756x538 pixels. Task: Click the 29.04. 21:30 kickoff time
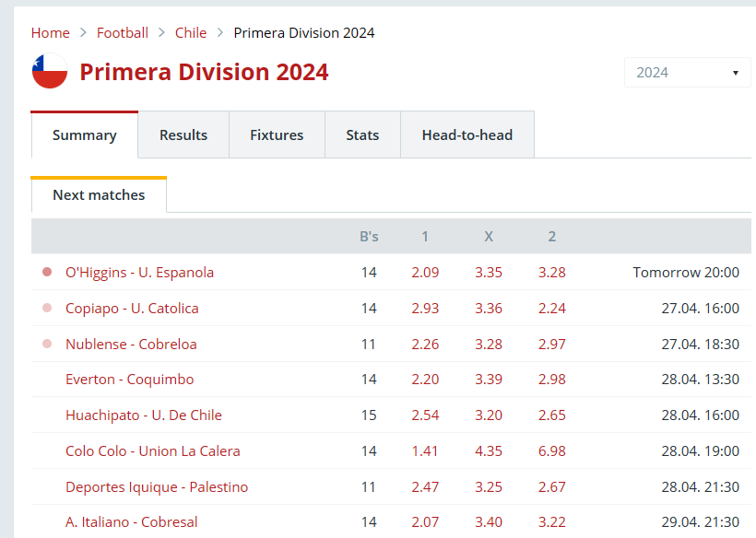pyautogui.click(x=700, y=521)
